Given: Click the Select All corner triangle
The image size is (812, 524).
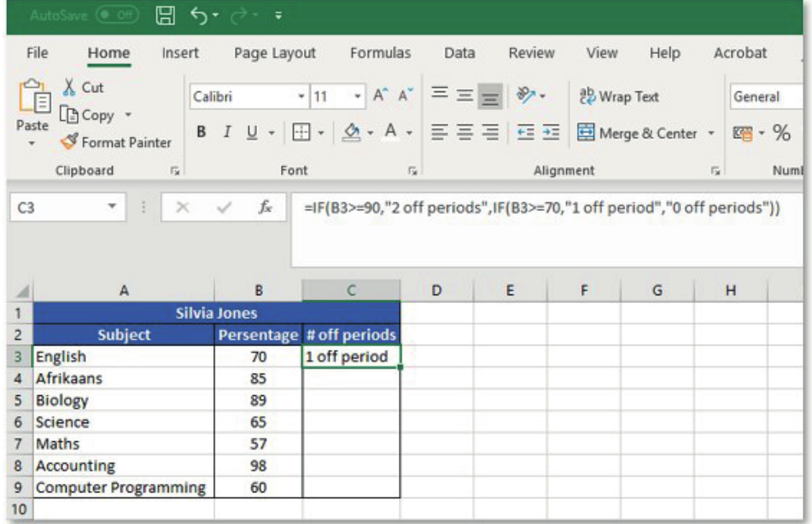Looking at the screenshot, I should (x=20, y=290).
